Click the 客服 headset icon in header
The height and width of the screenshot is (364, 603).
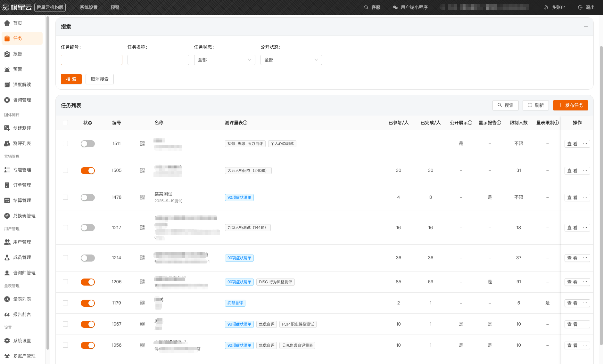pyautogui.click(x=366, y=7)
